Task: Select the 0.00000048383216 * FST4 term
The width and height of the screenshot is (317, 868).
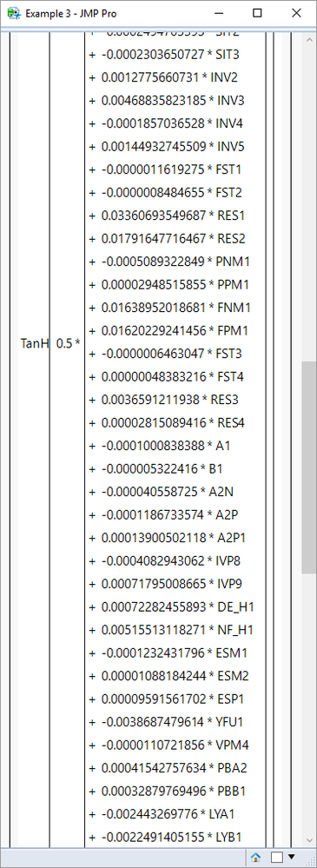Action: (173, 377)
